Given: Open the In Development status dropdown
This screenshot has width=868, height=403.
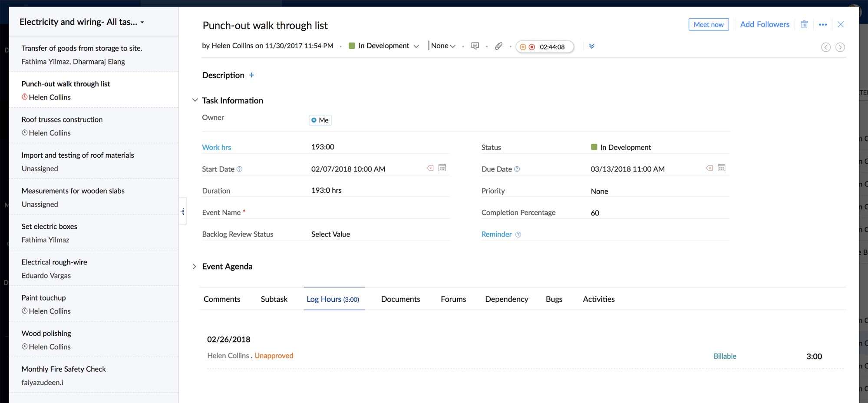Looking at the screenshot, I should (416, 46).
